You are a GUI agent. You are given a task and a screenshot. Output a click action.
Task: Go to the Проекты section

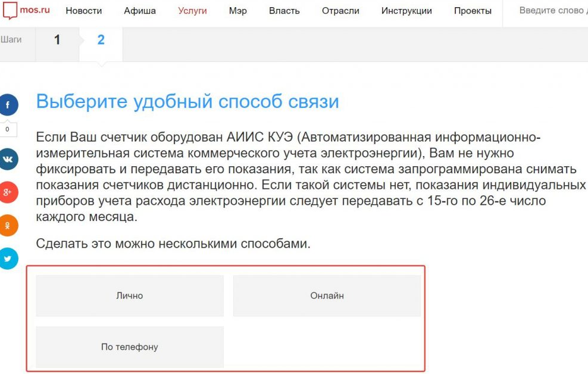pos(473,11)
